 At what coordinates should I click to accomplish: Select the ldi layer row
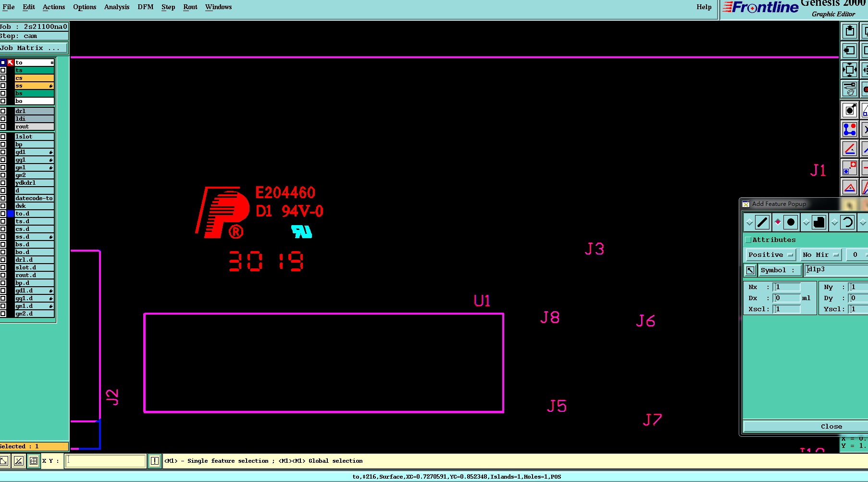click(34, 119)
